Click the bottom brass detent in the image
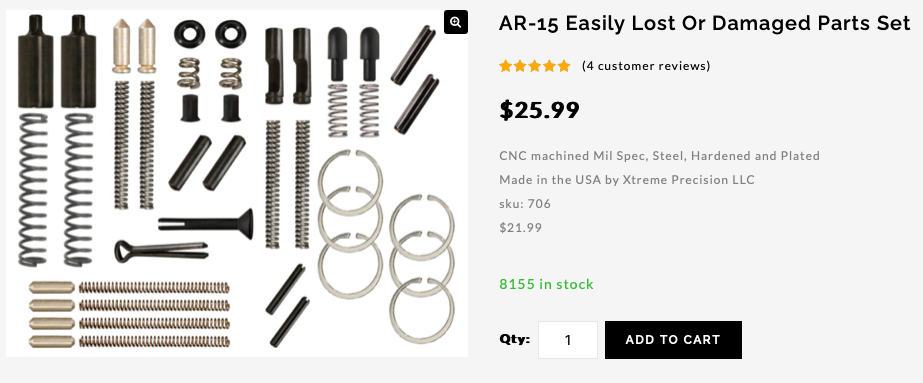The height and width of the screenshot is (383, 923). point(52,341)
